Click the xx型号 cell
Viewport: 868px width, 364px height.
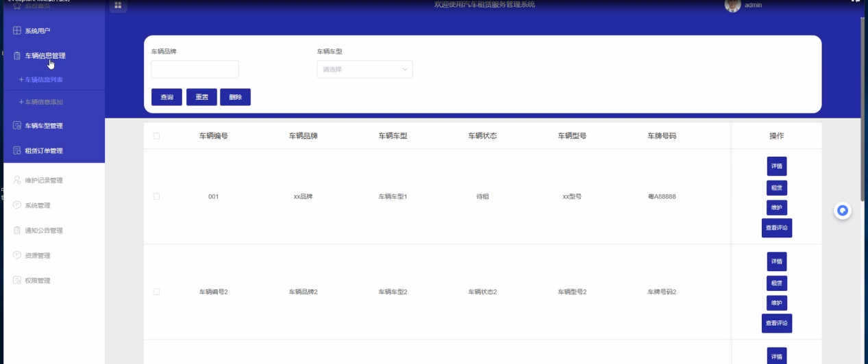pyautogui.click(x=573, y=196)
